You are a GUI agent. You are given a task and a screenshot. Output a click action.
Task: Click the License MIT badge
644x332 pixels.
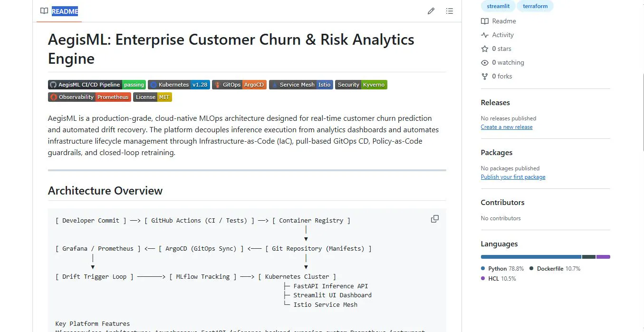coord(152,97)
